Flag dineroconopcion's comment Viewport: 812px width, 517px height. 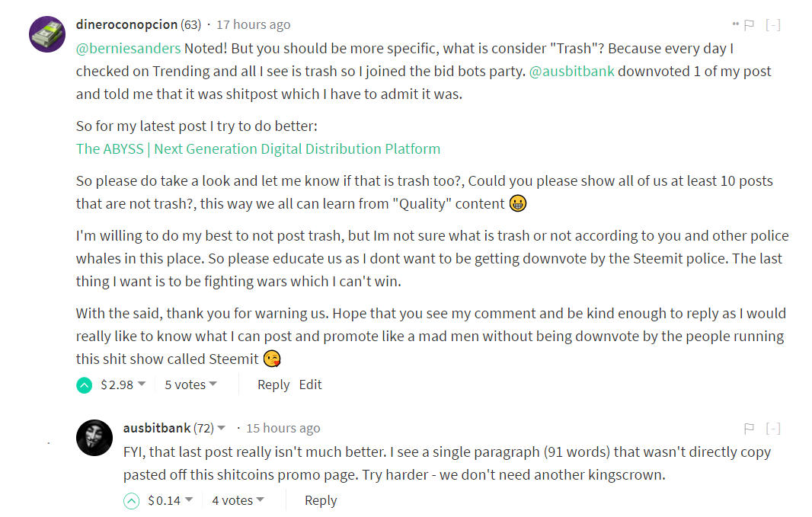[x=749, y=25]
